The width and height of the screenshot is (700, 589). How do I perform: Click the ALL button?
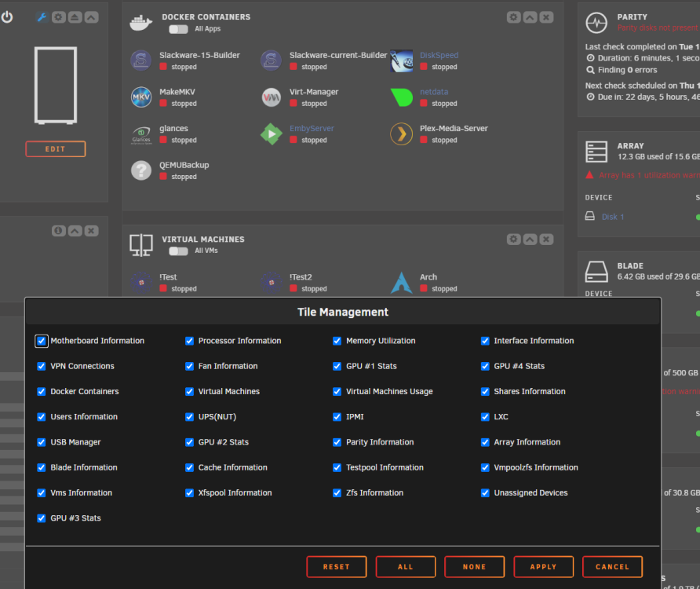(x=406, y=567)
